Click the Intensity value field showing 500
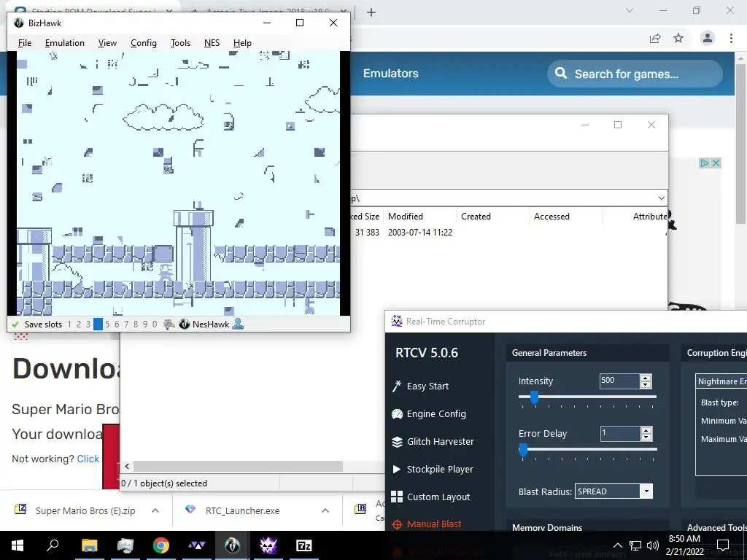The width and height of the screenshot is (747, 560). tap(619, 381)
